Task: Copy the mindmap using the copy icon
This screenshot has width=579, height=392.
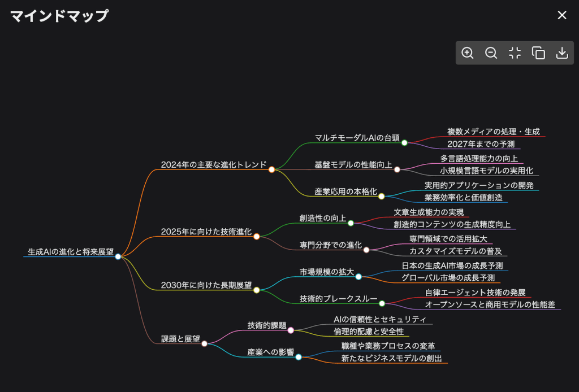Action: click(538, 53)
